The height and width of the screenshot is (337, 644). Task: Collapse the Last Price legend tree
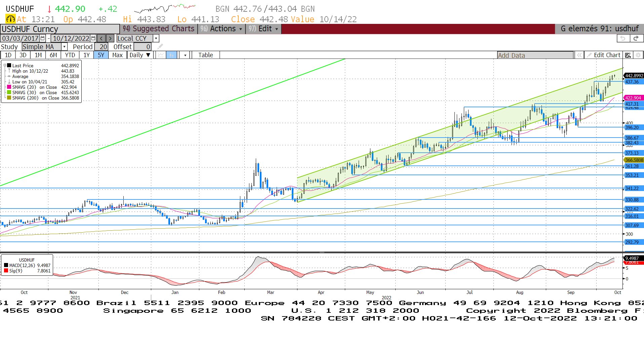[5, 66]
